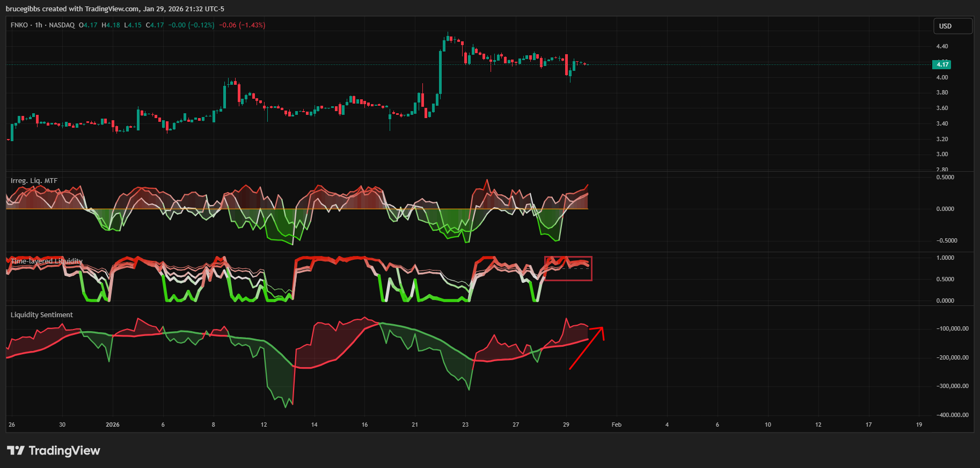The height and width of the screenshot is (468, 980).
Task: Click the FNKO symbol name in chart legend
Action: pos(19,25)
